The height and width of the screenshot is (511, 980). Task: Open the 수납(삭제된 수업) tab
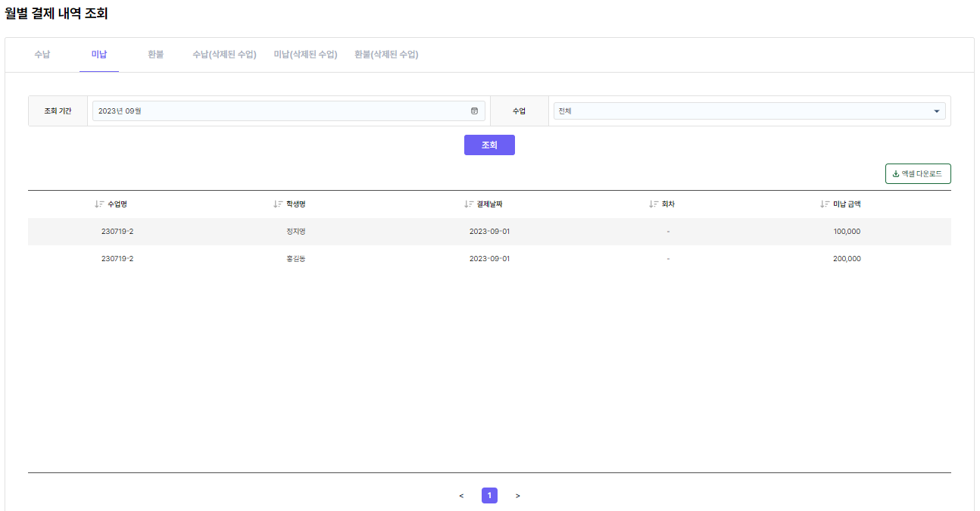(x=224, y=55)
